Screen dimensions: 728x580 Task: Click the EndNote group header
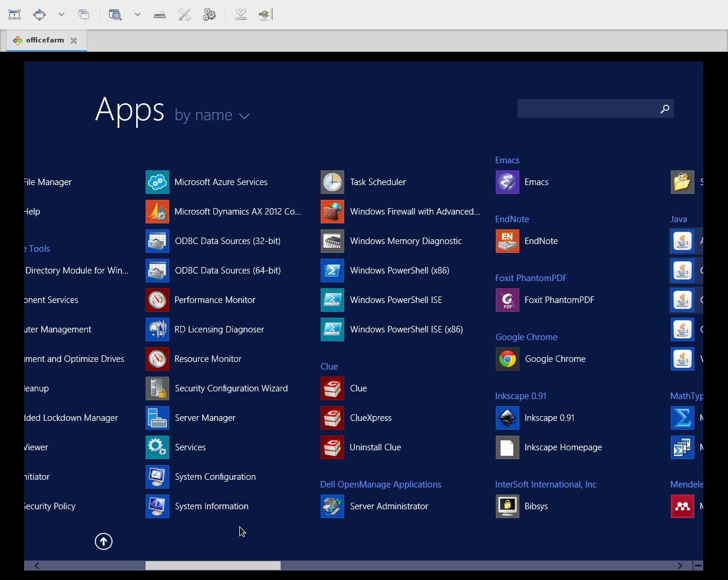point(512,219)
